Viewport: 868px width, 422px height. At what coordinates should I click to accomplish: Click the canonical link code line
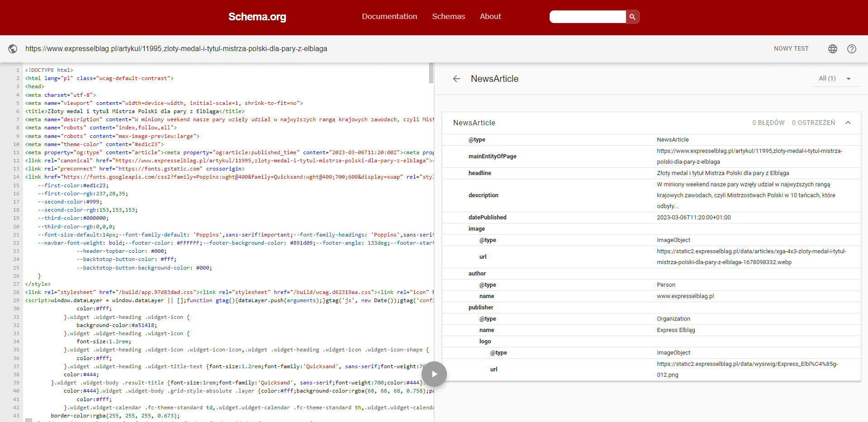(229, 161)
